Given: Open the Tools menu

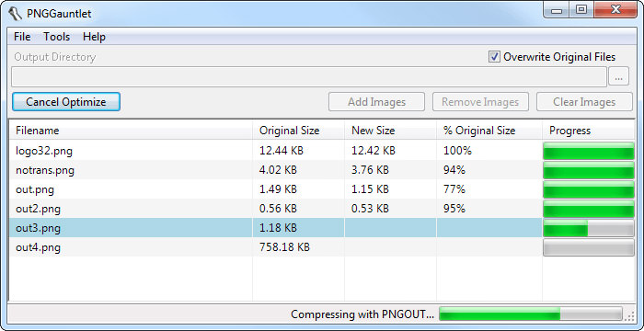Looking at the screenshot, I should (57, 37).
